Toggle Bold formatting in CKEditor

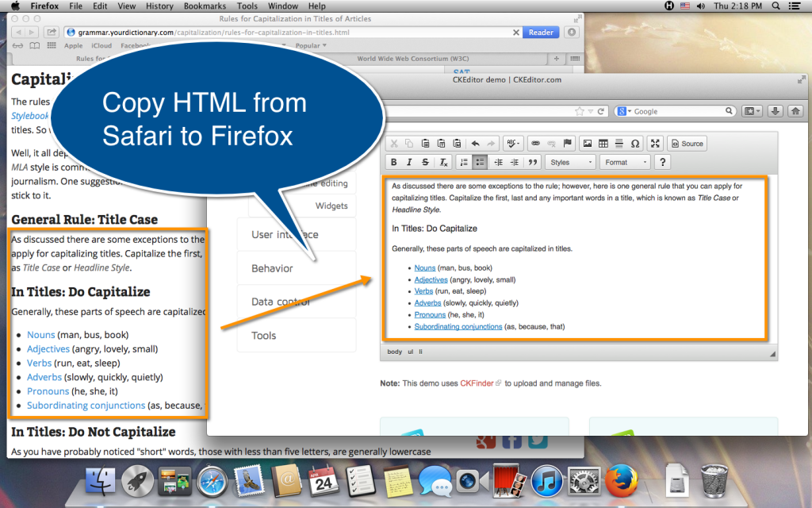tap(393, 162)
